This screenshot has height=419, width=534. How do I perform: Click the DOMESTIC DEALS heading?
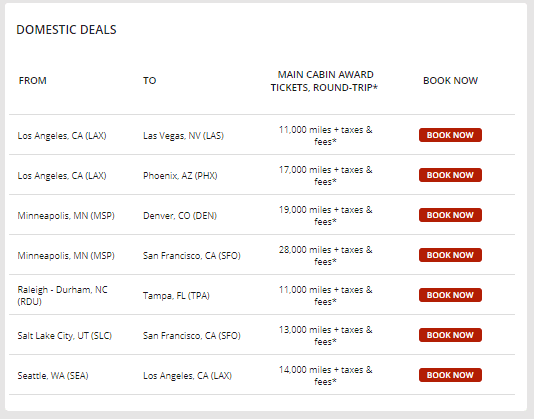click(66, 30)
